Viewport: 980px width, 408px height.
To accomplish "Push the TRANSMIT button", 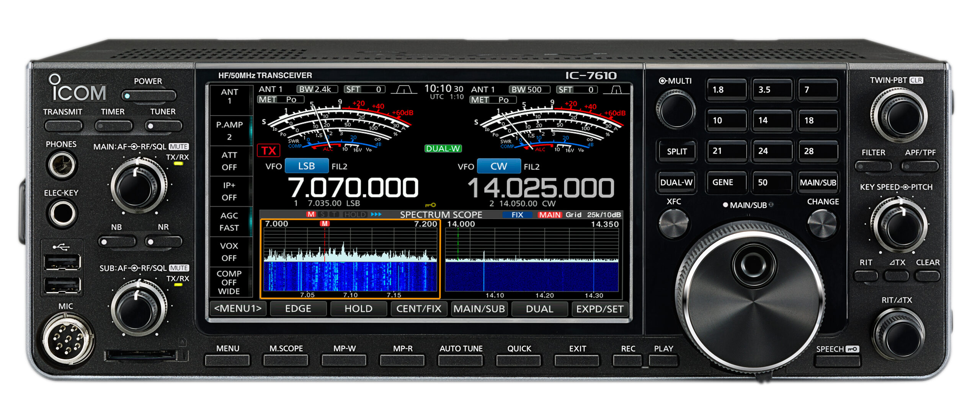I will click(63, 125).
